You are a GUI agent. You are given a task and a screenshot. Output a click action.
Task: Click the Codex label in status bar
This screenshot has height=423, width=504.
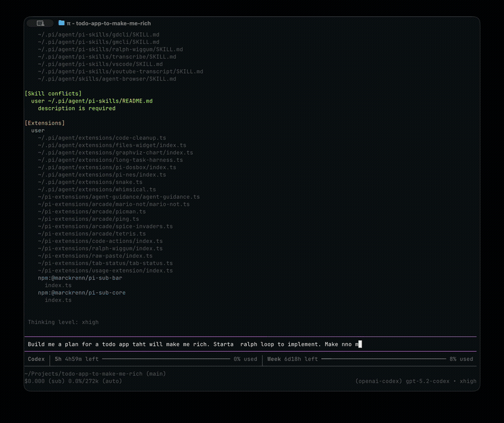click(x=37, y=359)
